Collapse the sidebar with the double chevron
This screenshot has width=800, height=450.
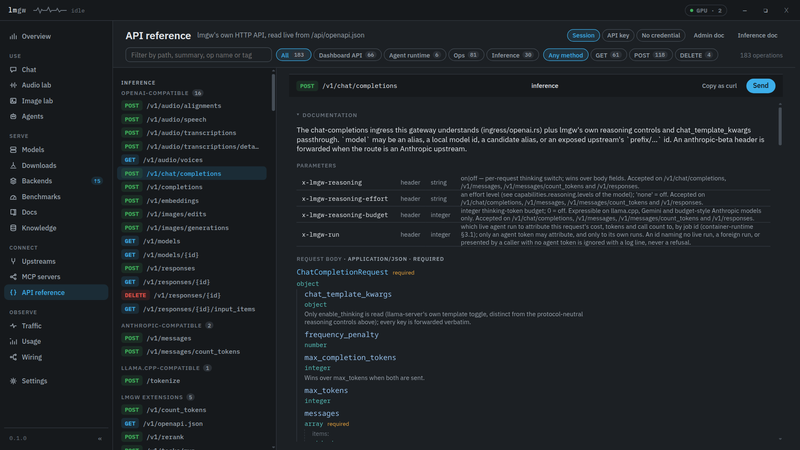pyautogui.click(x=100, y=438)
